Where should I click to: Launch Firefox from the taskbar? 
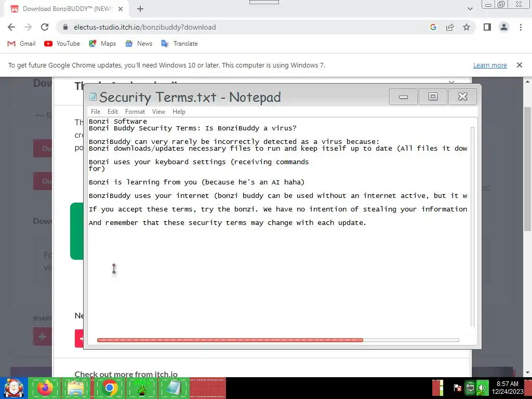pyautogui.click(x=45, y=388)
